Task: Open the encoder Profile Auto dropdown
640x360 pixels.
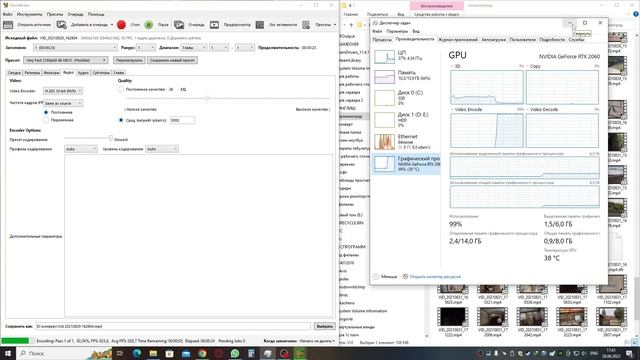Action: [x=80, y=149]
